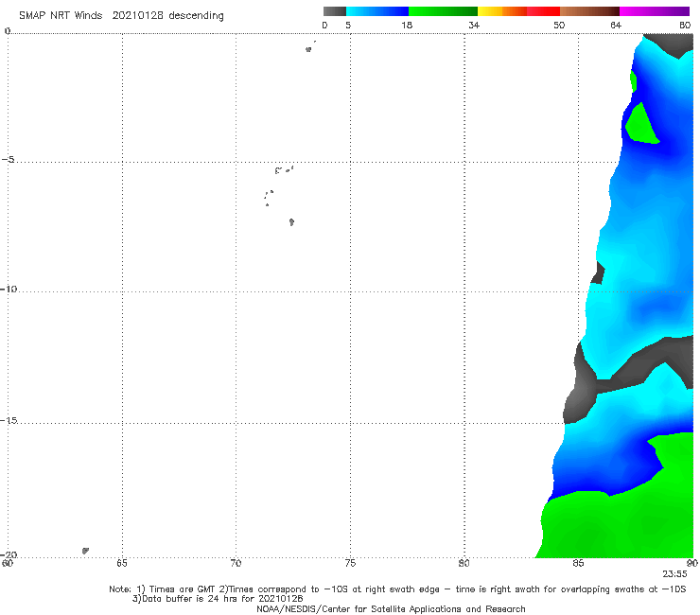
Task: Click the small island near 63E 20S
Action: [85, 551]
